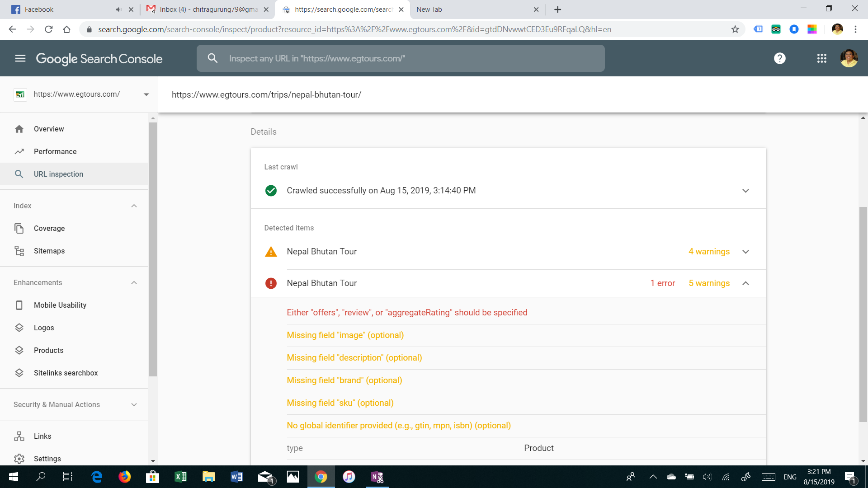Open Mobile Usability report

click(60, 305)
